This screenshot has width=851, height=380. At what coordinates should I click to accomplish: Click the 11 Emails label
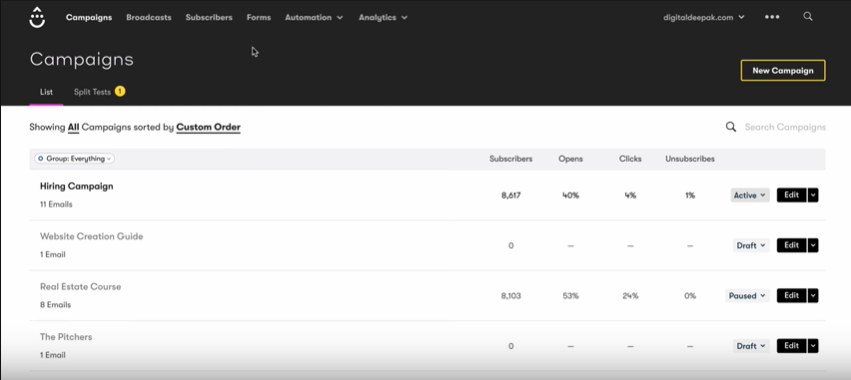[x=56, y=204]
